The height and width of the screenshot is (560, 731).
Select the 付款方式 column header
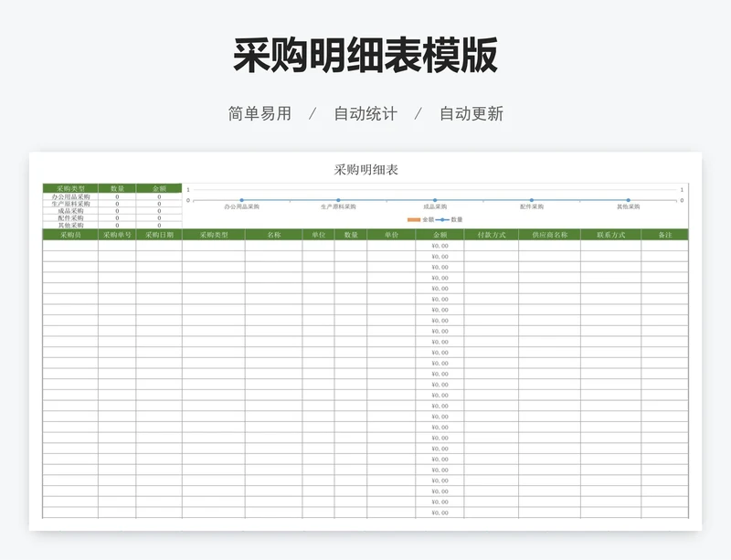click(492, 235)
